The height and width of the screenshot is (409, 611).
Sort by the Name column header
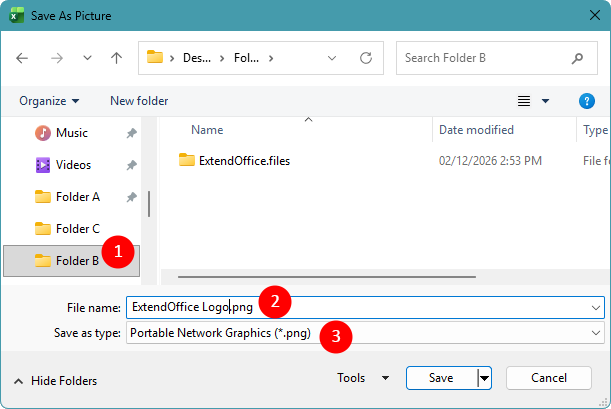click(x=207, y=130)
